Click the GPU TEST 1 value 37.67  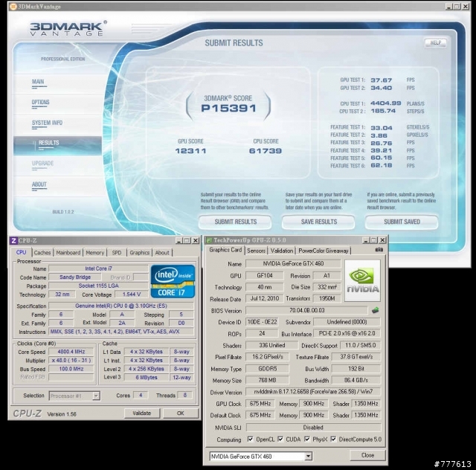(382, 80)
